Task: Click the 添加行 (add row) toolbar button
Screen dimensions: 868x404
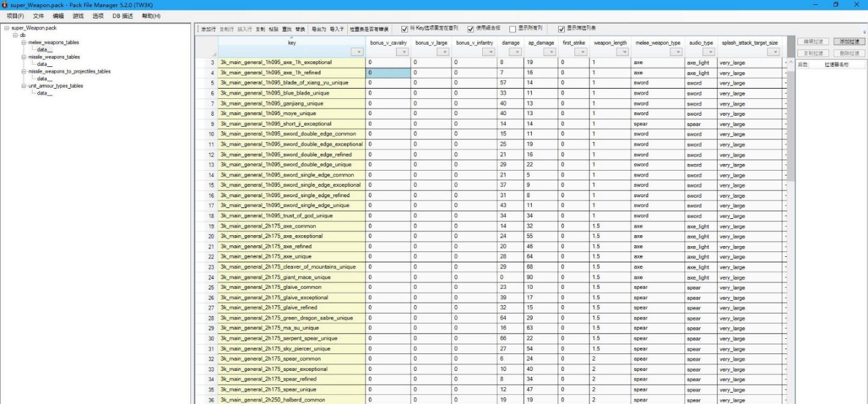Action: point(209,29)
